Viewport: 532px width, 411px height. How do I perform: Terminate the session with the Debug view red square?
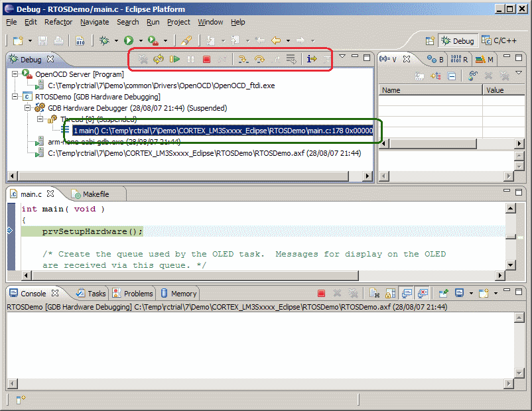[206, 60]
